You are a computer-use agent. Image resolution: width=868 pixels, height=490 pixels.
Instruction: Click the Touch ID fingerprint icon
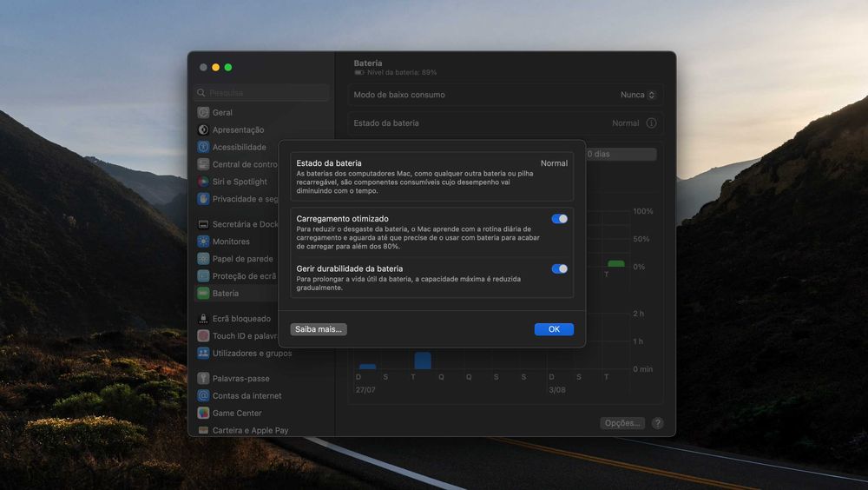(x=203, y=336)
